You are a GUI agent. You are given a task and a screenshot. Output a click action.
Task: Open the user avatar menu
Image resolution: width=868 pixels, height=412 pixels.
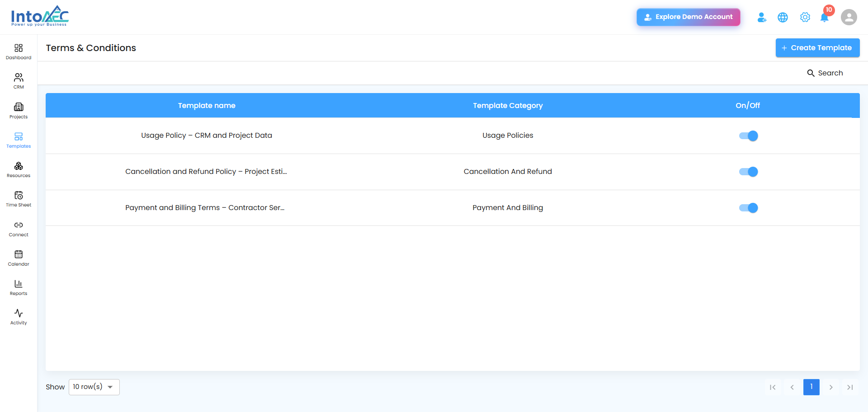point(849,17)
